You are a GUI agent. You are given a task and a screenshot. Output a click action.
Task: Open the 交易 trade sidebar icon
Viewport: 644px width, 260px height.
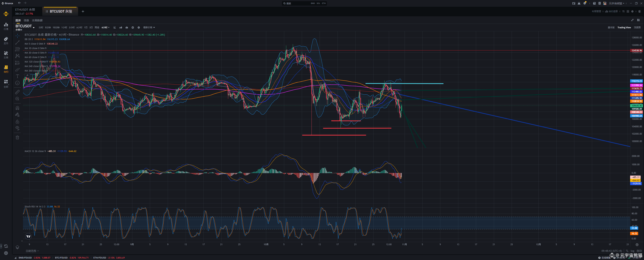click(x=6, y=55)
